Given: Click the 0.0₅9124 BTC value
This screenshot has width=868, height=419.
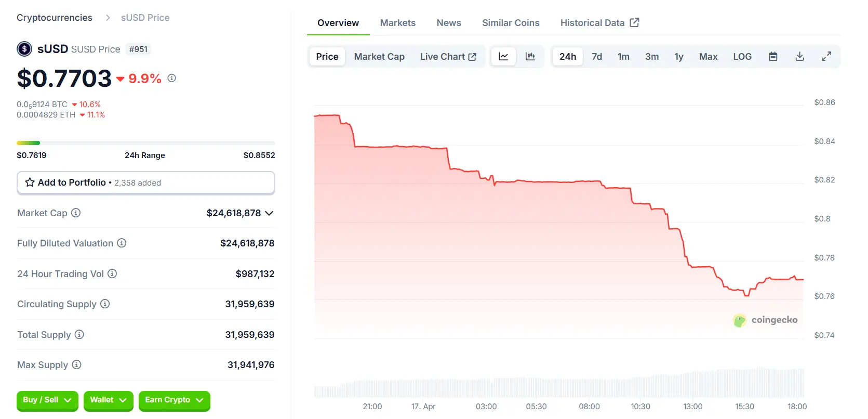Looking at the screenshot, I should coord(42,104).
